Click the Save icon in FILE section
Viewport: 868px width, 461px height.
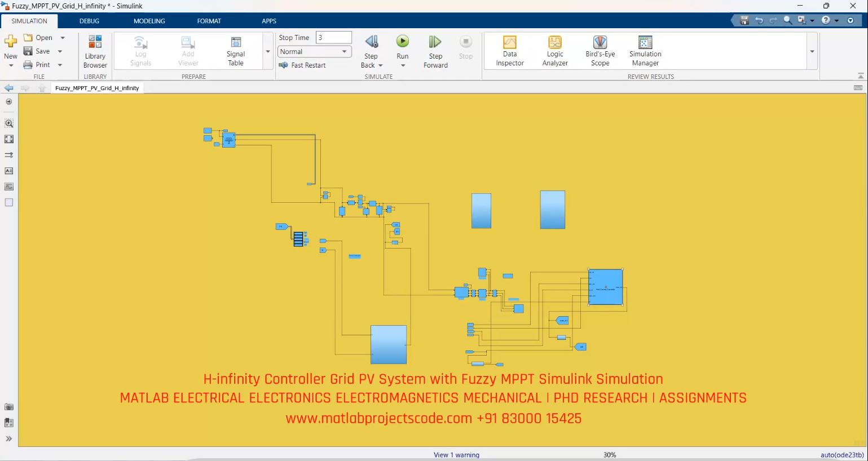(x=28, y=51)
